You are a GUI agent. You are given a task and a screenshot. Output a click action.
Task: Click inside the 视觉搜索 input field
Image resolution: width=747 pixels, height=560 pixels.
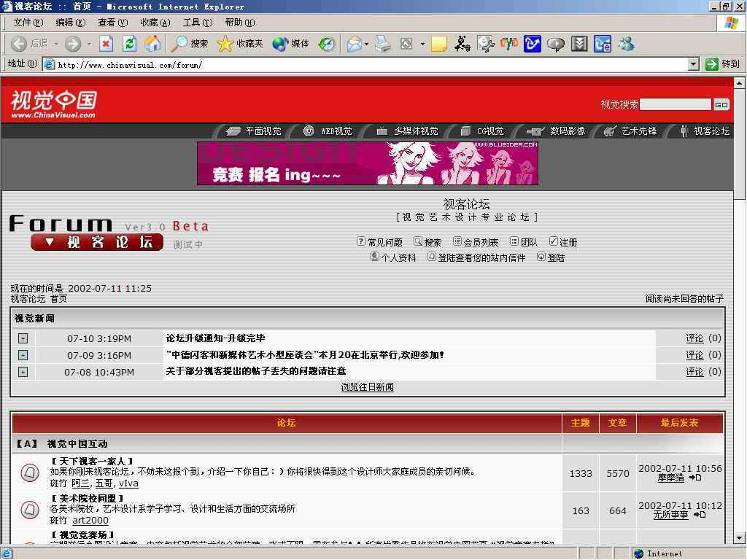coord(676,104)
